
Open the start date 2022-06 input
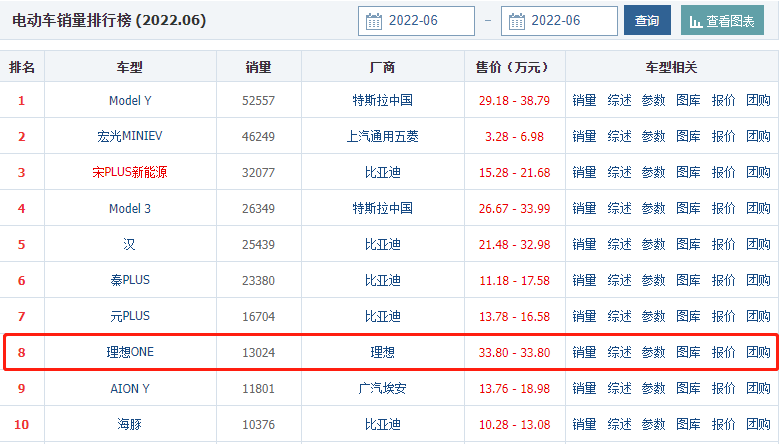coord(427,21)
